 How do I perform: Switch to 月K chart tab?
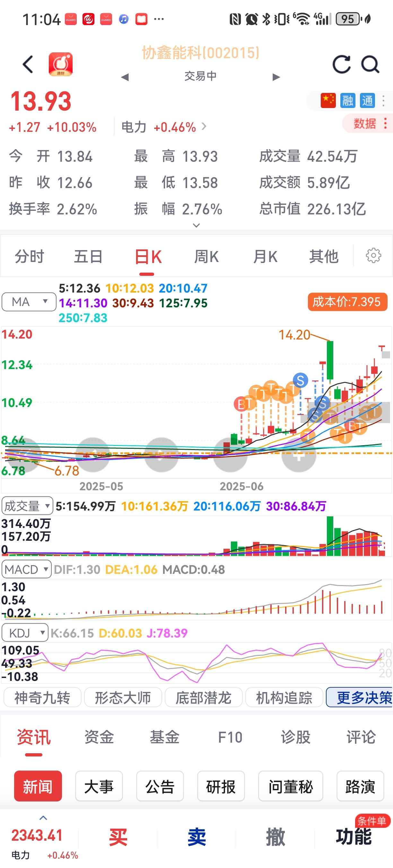[x=265, y=257]
